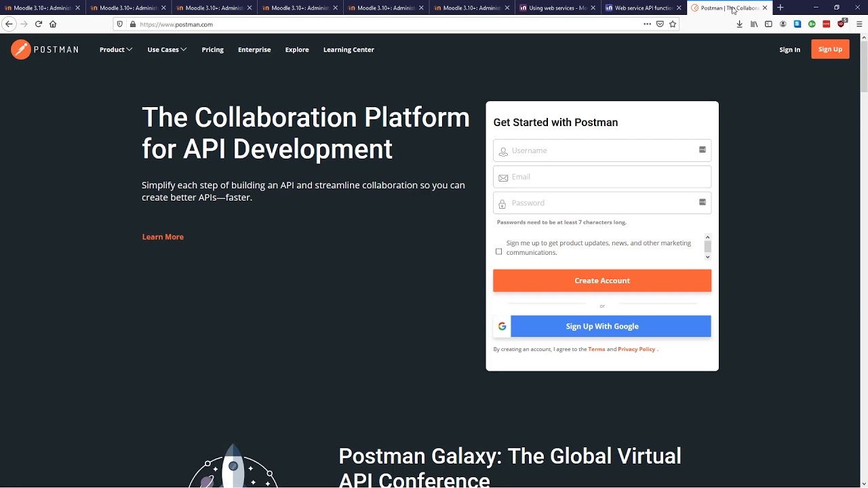Click the heading "Get Started with Postman"
Viewport: 868px width, 488px height.
[555, 122]
